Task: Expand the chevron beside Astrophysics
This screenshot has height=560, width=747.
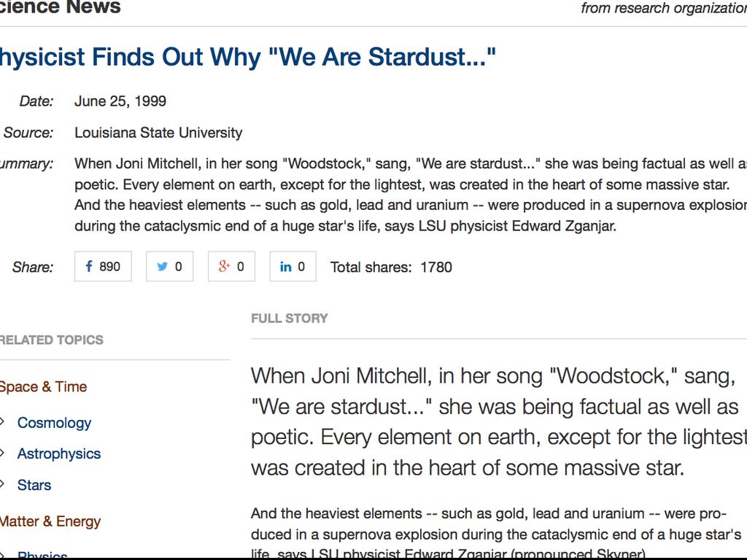Action: [3, 453]
